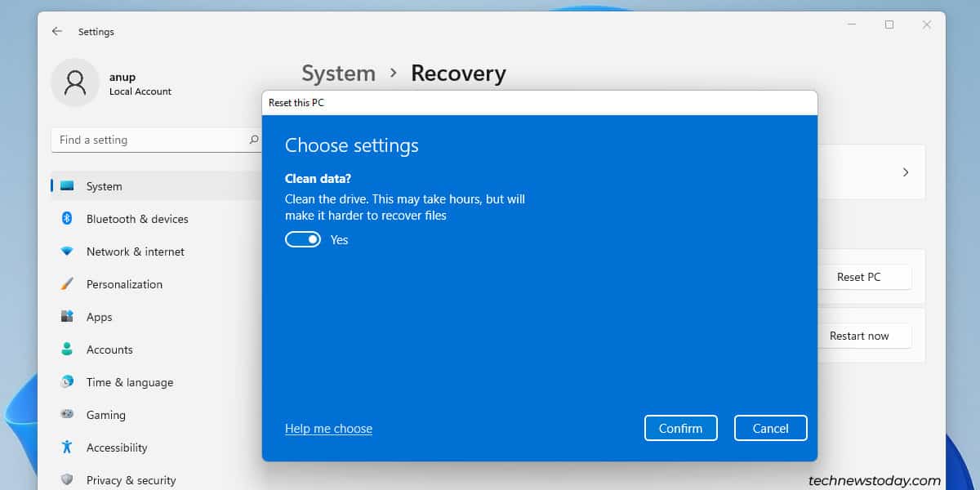
Task: Click the Find a setting search field
Action: pyautogui.click(x=155, y=140)
